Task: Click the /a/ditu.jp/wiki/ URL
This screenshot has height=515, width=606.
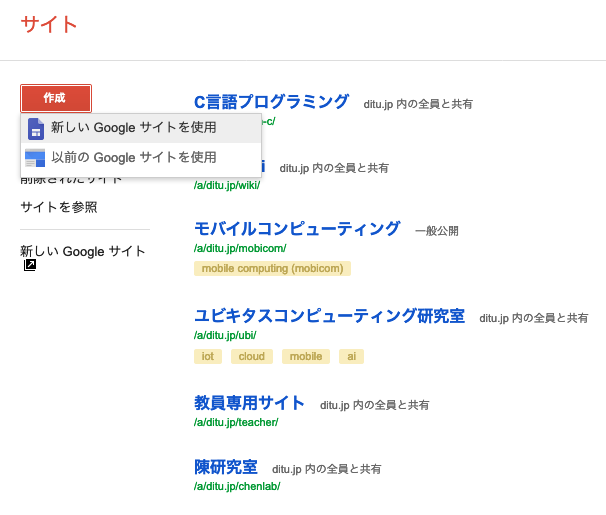Action: pos(227,185)
